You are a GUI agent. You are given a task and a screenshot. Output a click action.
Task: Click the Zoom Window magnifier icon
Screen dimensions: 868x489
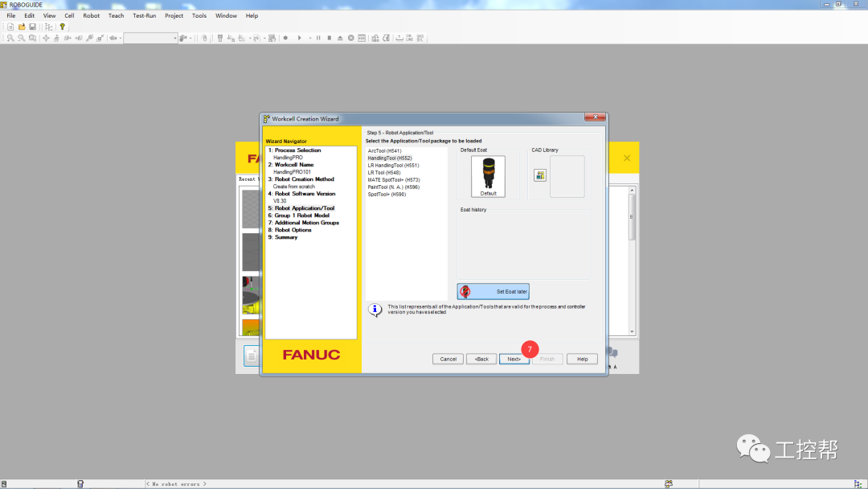coord(33,39)
